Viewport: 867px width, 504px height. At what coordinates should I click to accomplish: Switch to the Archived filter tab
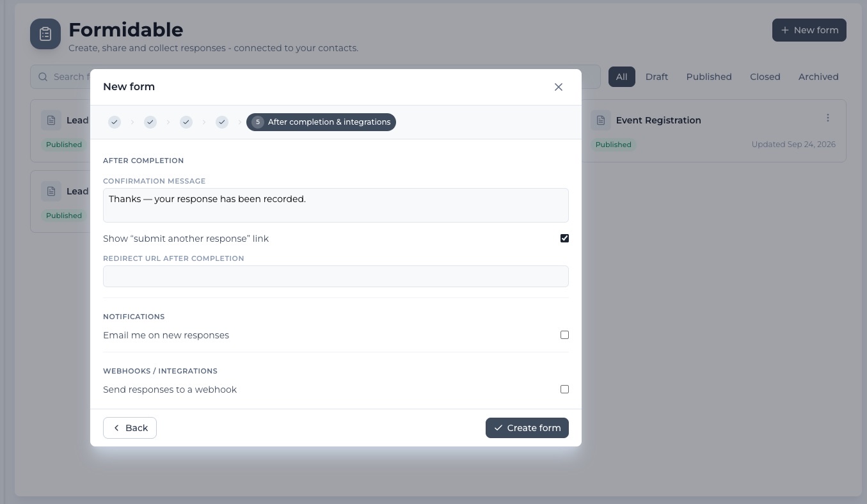pyautogui.click(x=818, y=77)
